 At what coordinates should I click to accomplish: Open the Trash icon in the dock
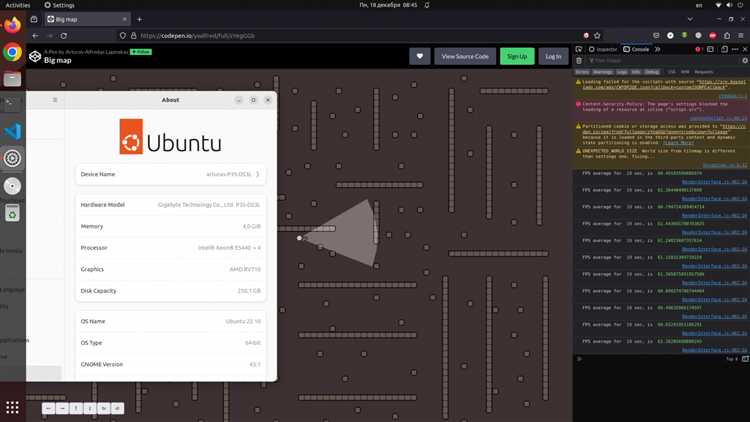pyautogui.click(x=12, y=213)
